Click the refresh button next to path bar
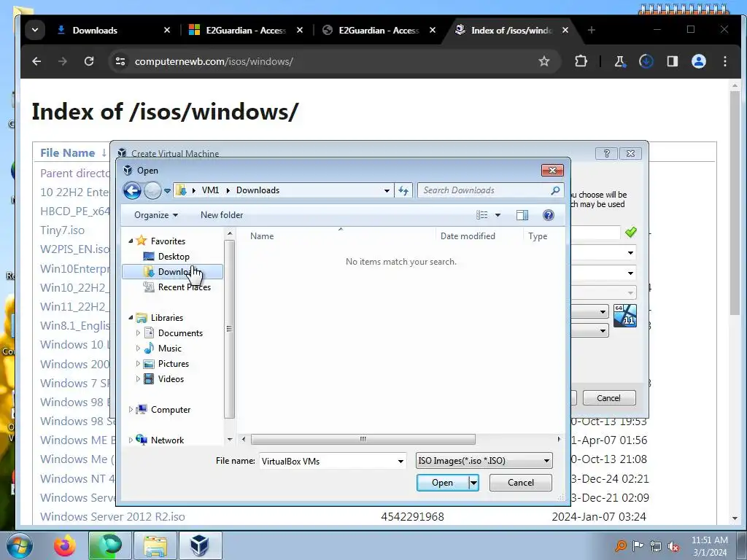The width and height of the screenshot is (747, 560). [403, 190]
